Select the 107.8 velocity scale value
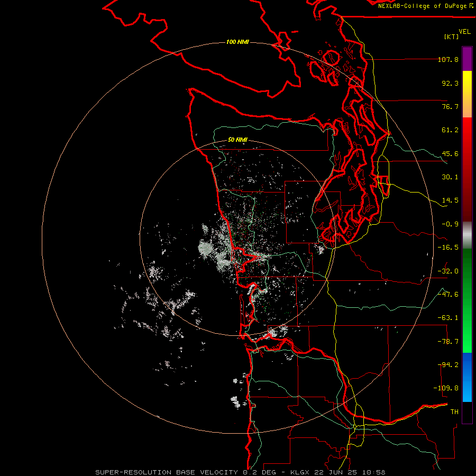Viewport: 476px width, 476px height. 448,59
